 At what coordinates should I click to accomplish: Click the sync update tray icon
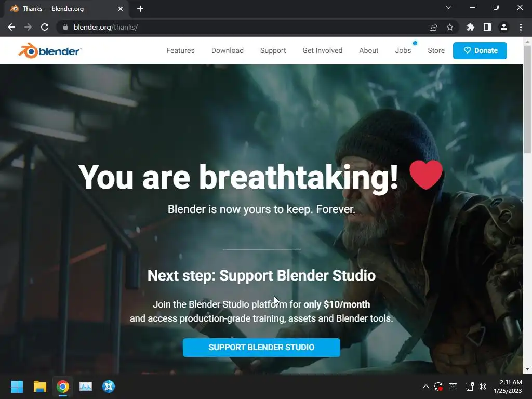point(438,387)
